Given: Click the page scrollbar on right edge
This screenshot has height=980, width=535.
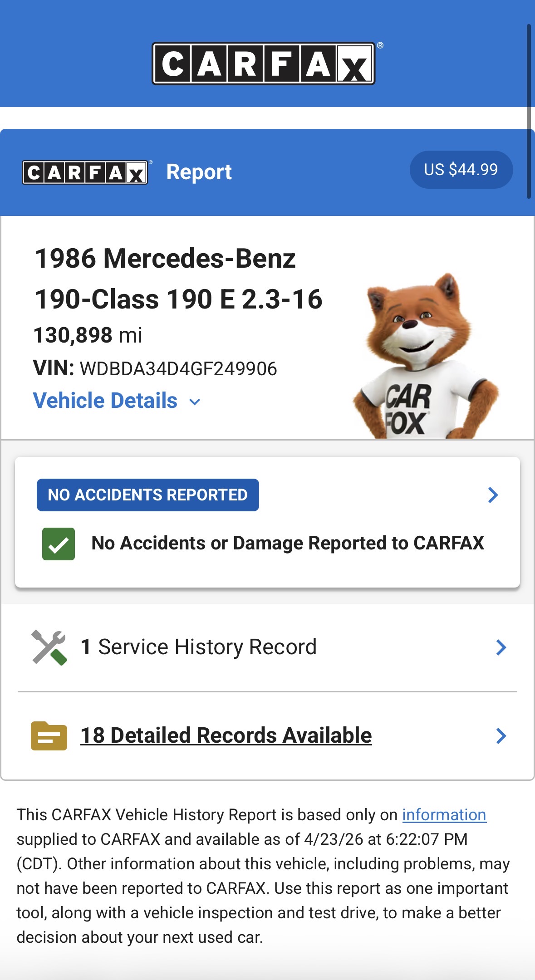Looking at the screenshot, I should tap(529, 111).
